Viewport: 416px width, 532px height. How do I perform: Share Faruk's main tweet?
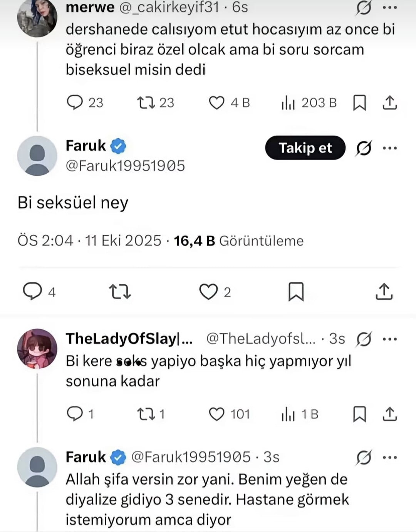tap(384, 292)
